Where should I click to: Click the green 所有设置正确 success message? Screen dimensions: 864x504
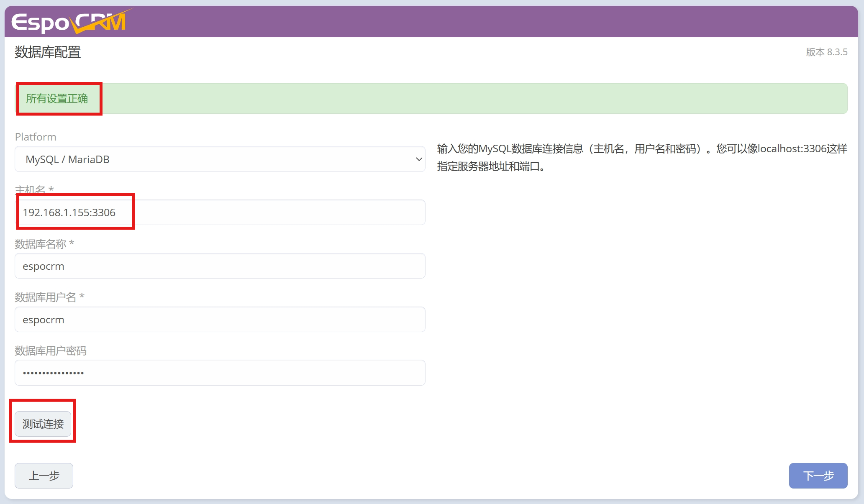57,99
